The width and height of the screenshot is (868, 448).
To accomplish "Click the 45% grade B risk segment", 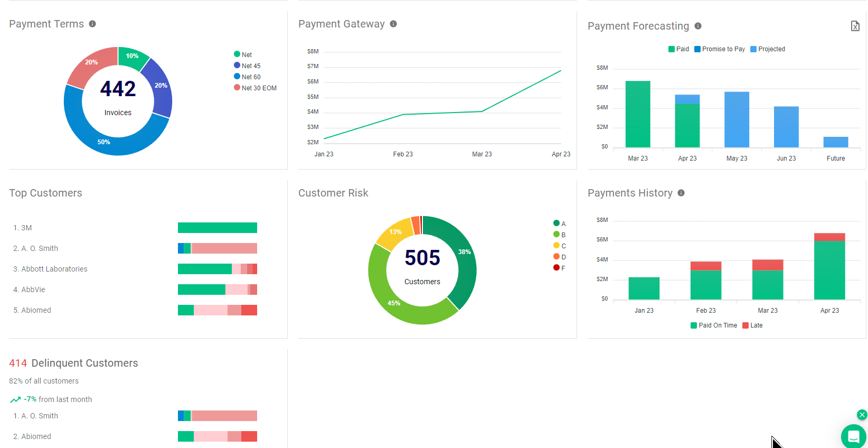I will pyautogui.click(x=395, y=302).
